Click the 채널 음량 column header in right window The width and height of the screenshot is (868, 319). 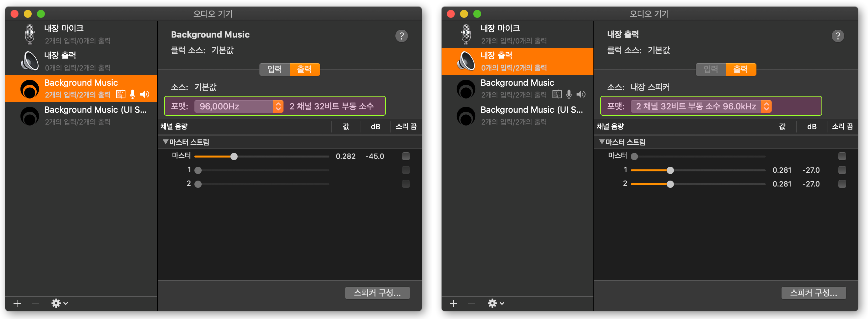click(610, 127)
